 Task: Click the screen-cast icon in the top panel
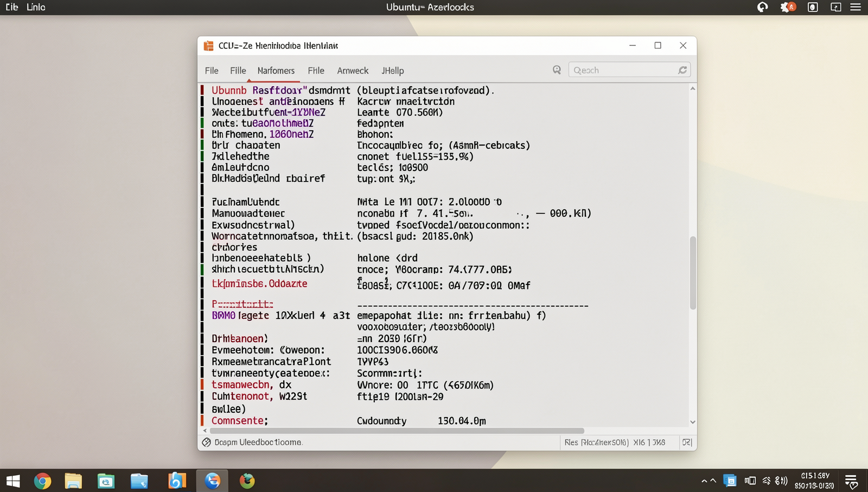(836, 7)
